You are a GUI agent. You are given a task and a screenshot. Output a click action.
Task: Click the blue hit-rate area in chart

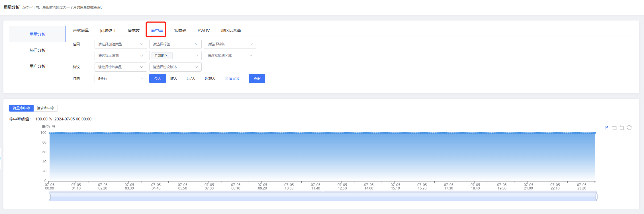click(322, 157)
